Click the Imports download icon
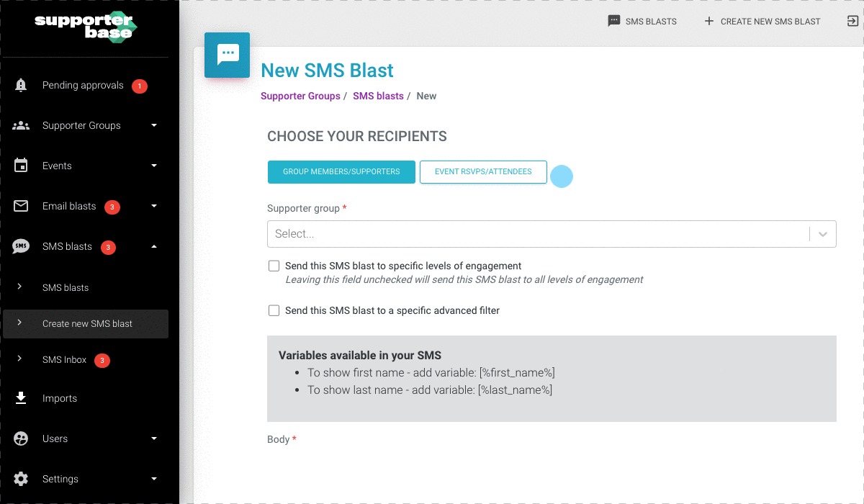The image size is (864, 504). tap(21, 398)
